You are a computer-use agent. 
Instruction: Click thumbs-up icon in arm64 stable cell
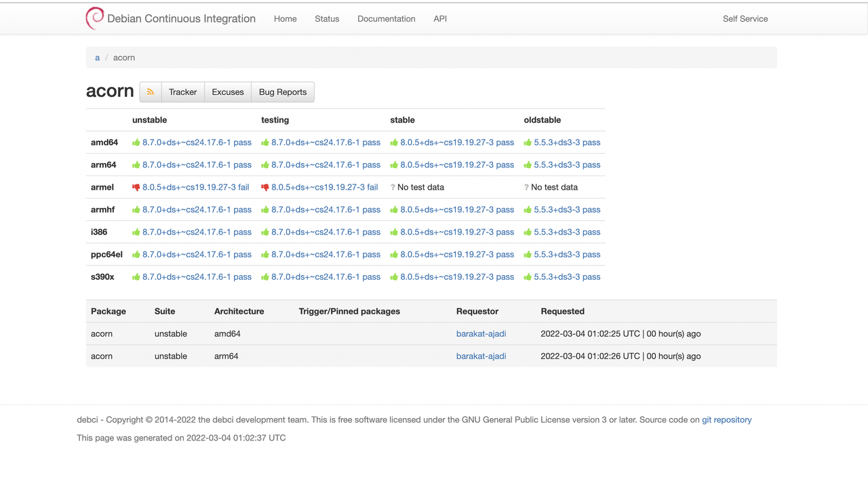[x=394, y=165]
